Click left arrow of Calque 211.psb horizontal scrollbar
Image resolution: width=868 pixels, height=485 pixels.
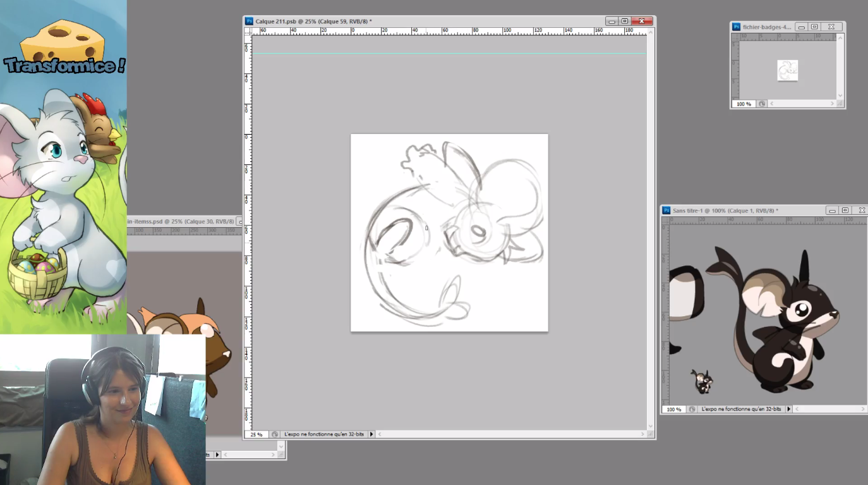[x=380, y=434]
